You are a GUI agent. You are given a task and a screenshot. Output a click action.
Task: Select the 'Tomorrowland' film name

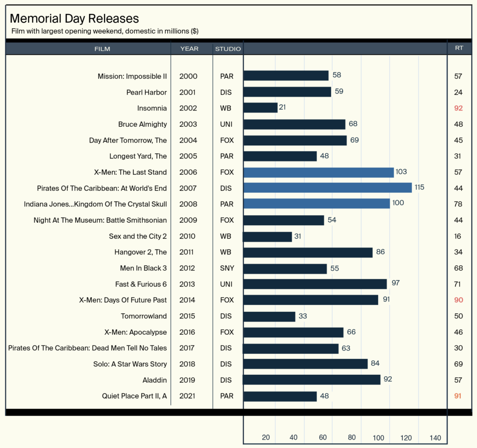click(x=143, y=316)
